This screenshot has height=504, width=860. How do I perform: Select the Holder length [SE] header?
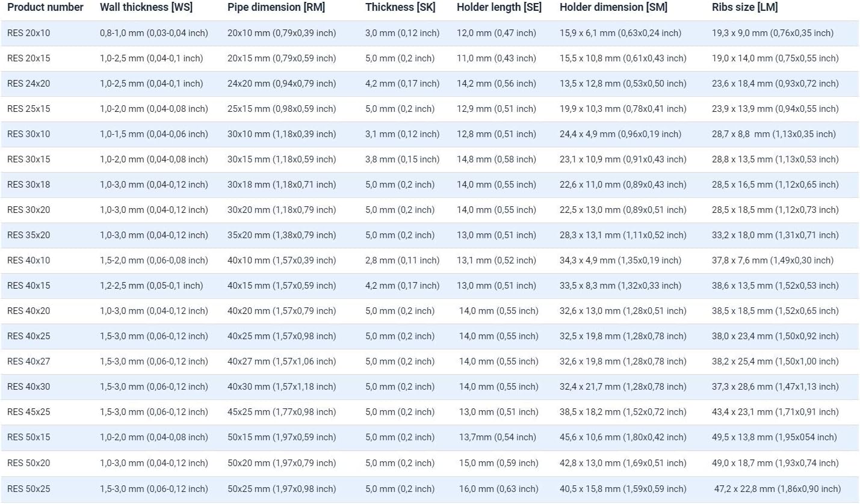coord(499,8)
